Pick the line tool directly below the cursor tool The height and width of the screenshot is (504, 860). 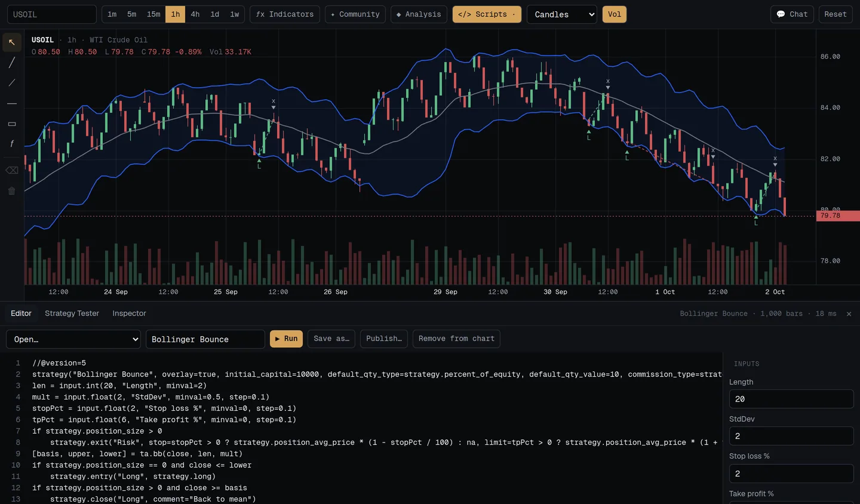[12, 63]
